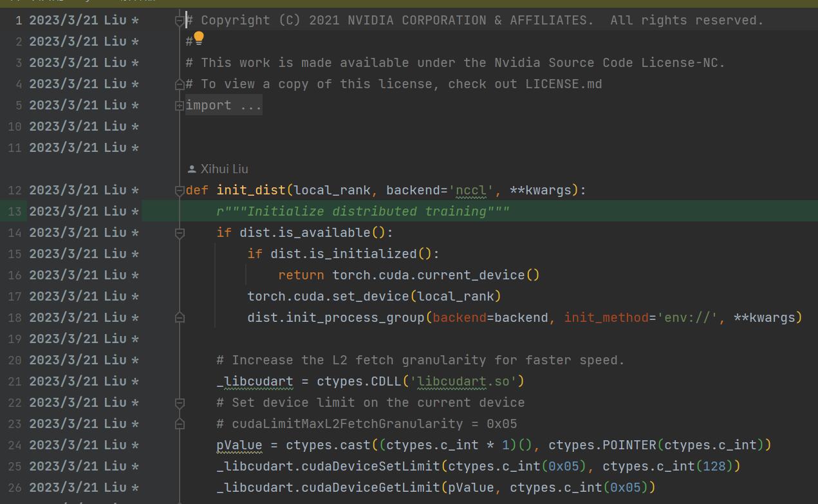Click the fold marker beside line 22
818x504 pixels.
point(180,402)
